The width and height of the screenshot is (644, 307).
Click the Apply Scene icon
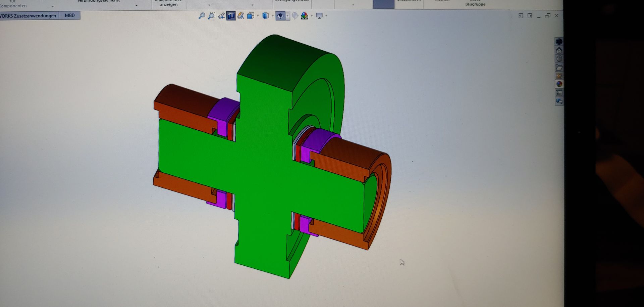[305, 16]
